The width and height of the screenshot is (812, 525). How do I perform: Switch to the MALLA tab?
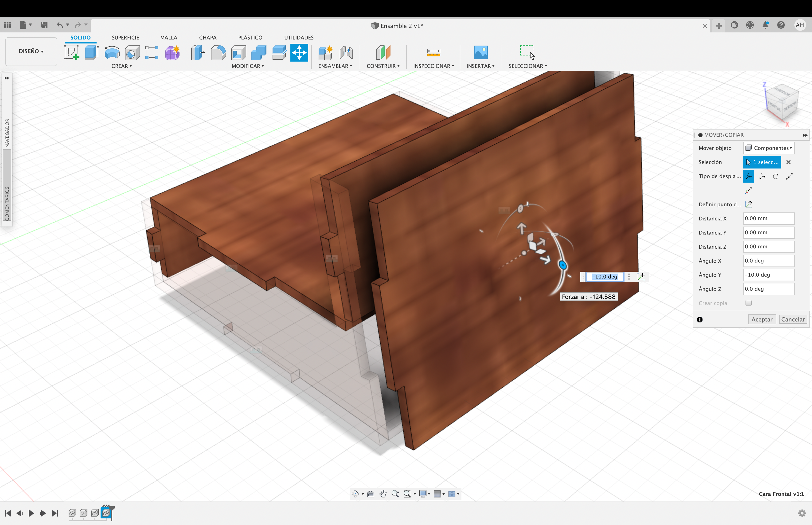click(169, 38)
